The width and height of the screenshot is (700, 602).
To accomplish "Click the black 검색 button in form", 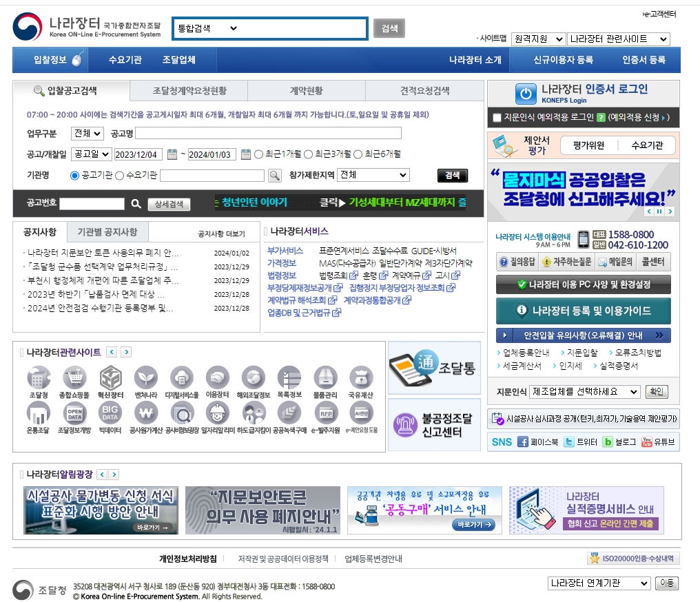I will 452,176.
